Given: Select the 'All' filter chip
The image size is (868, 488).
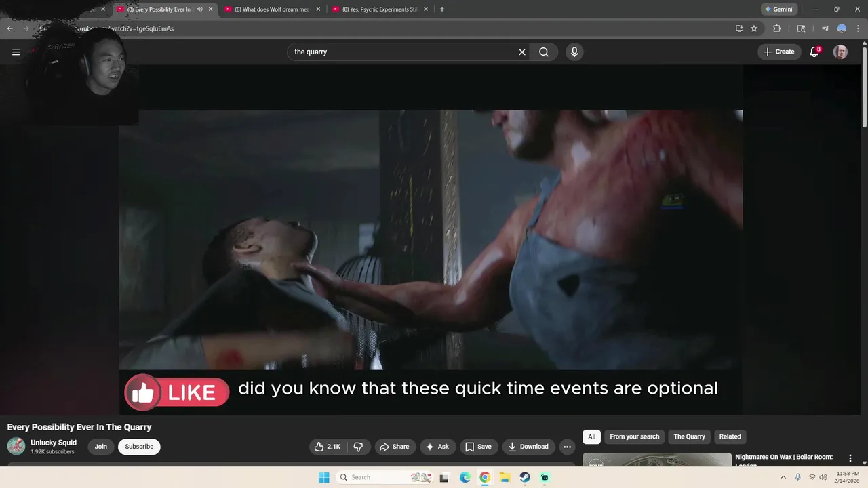Looking at the screenshot, I should [x=591, y=436].
